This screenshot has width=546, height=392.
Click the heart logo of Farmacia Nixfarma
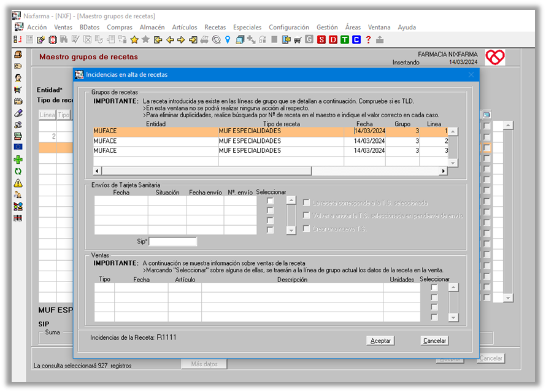pos(495,57)
